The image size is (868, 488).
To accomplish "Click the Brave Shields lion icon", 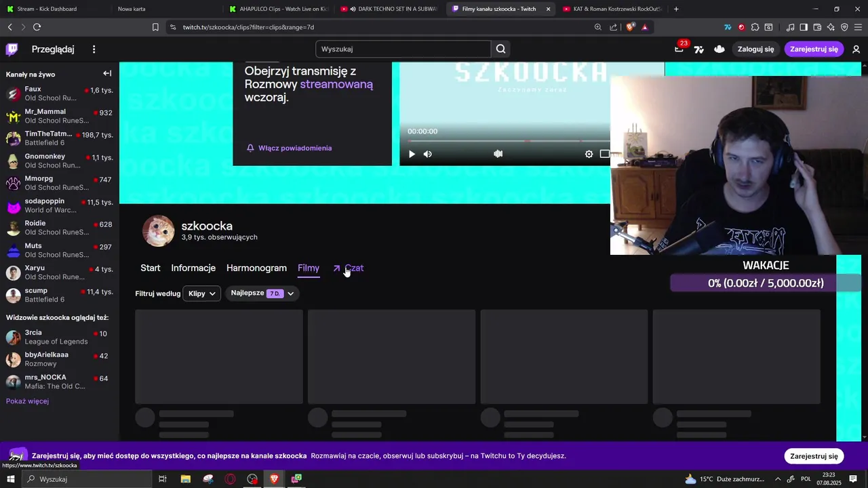I will tap(631, 27).
